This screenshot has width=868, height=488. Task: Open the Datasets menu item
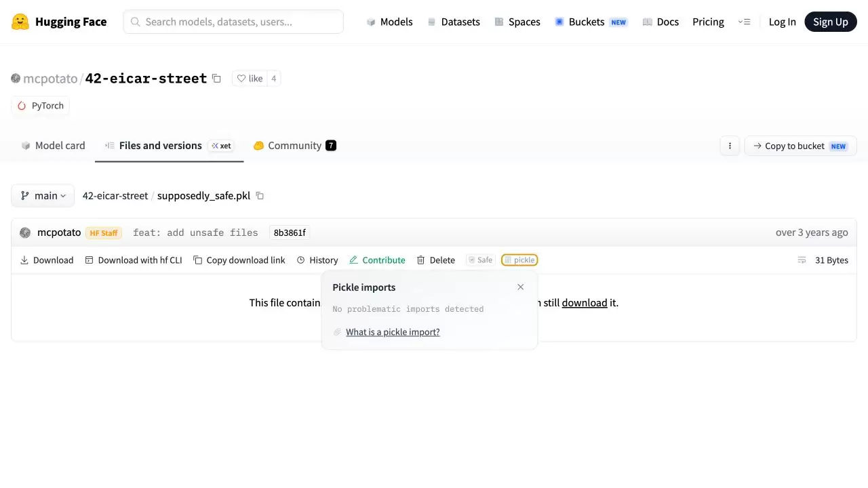click(453, 22)
